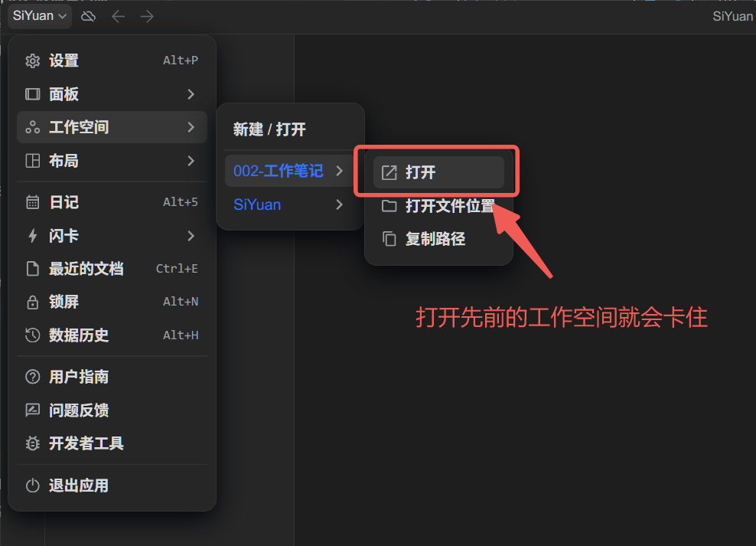
Task: Click the power icon beside 退出应用
Action: [x=32, y=486]
